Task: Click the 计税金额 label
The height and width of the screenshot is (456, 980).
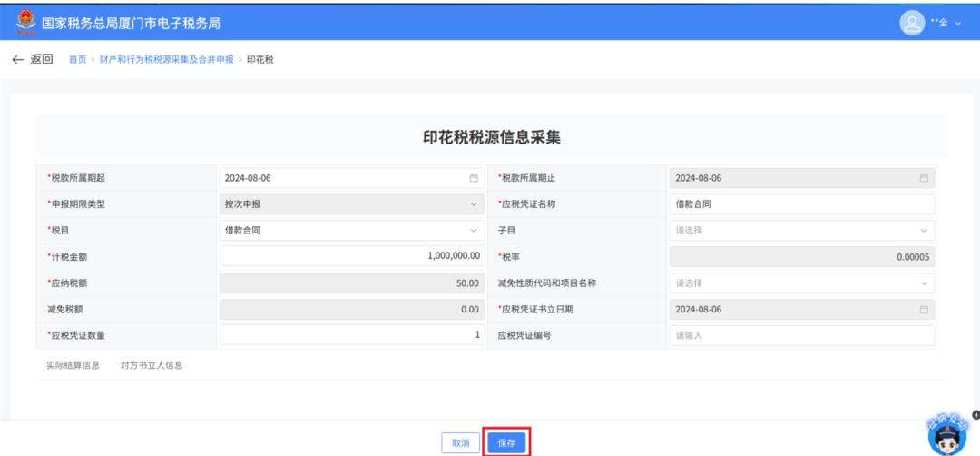Action: [65, 256]
